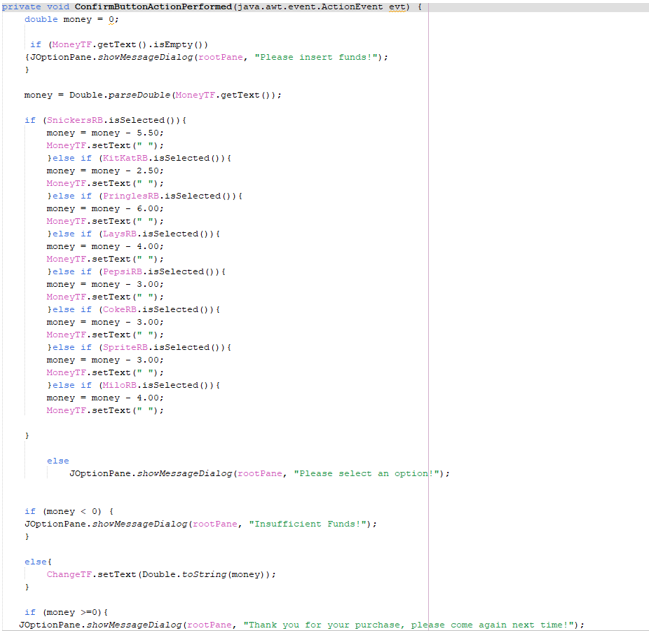
Task: Click KitKatRB in the else-if
Action: [x=125, y=158]
